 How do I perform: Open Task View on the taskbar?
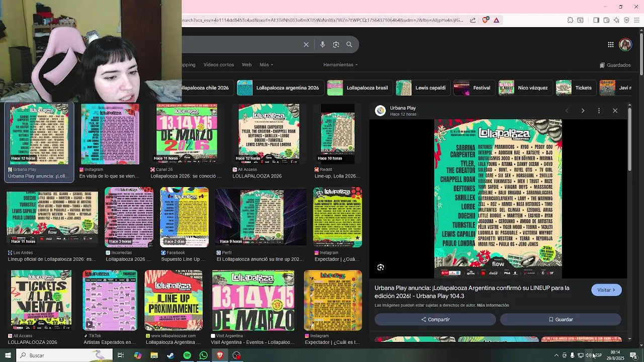pyautogui.click(x=121, y=355)
